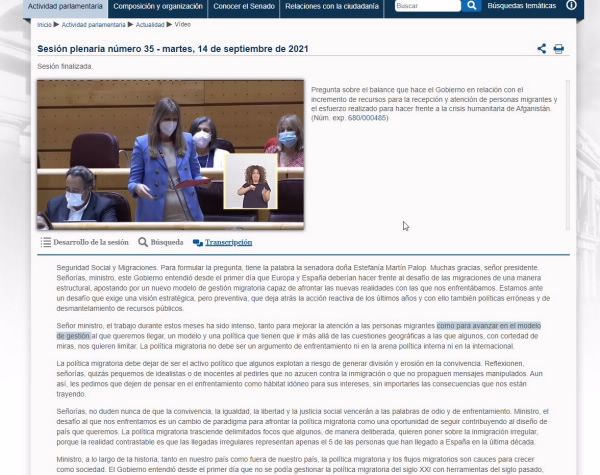Open Actividad parlamentaria breadcrumb link

click(x=93, y=24)
